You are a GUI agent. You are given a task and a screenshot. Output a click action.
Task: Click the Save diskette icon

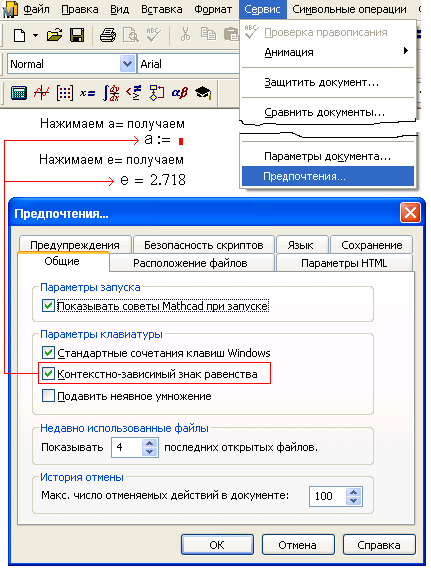pyautogui.click(x=77, y=35)
